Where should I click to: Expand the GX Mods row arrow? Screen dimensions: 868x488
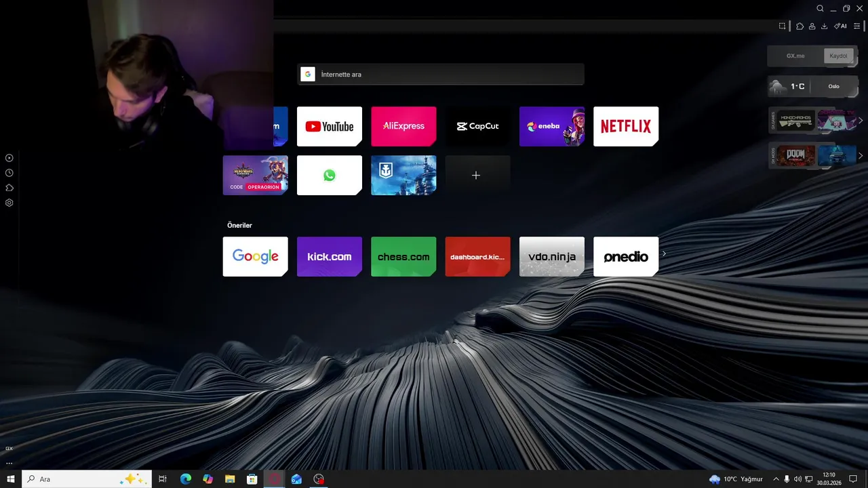click(x=861, y=156)
